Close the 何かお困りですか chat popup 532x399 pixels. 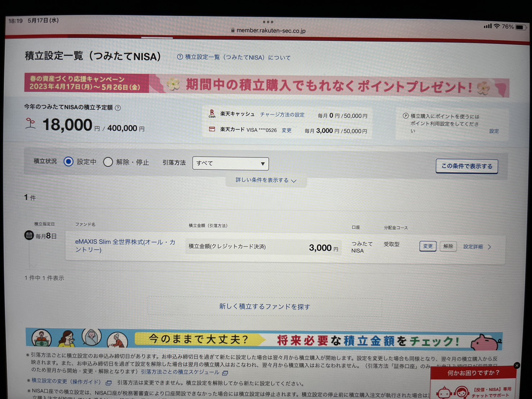coord(517,366)
